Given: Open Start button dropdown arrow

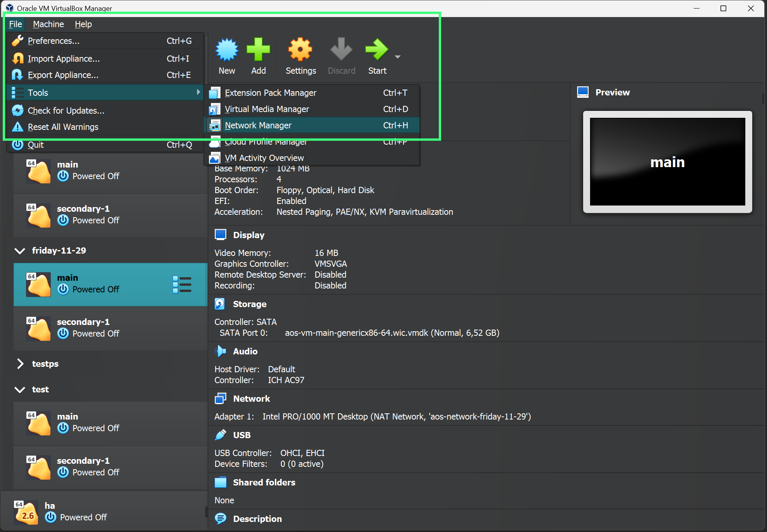Looking at the screenshot, I should point(398,57).
